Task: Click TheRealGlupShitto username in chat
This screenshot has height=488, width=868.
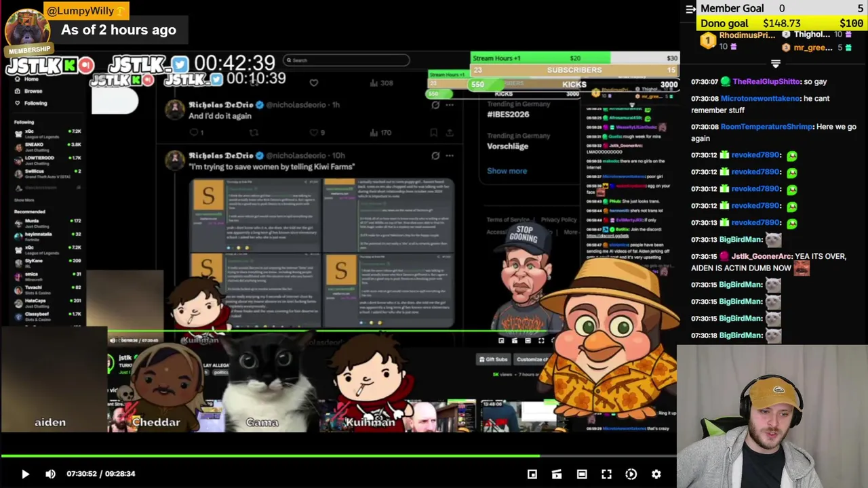Action: (x=766, y=81)
